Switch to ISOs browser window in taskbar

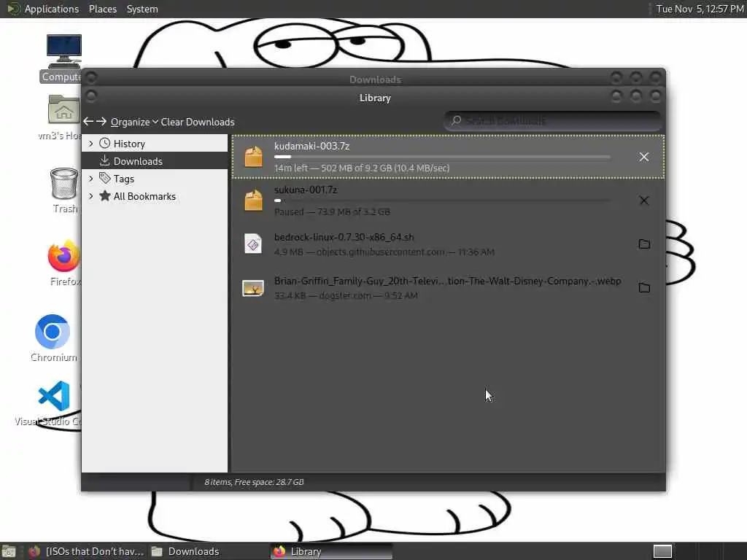tap(86, 551)
